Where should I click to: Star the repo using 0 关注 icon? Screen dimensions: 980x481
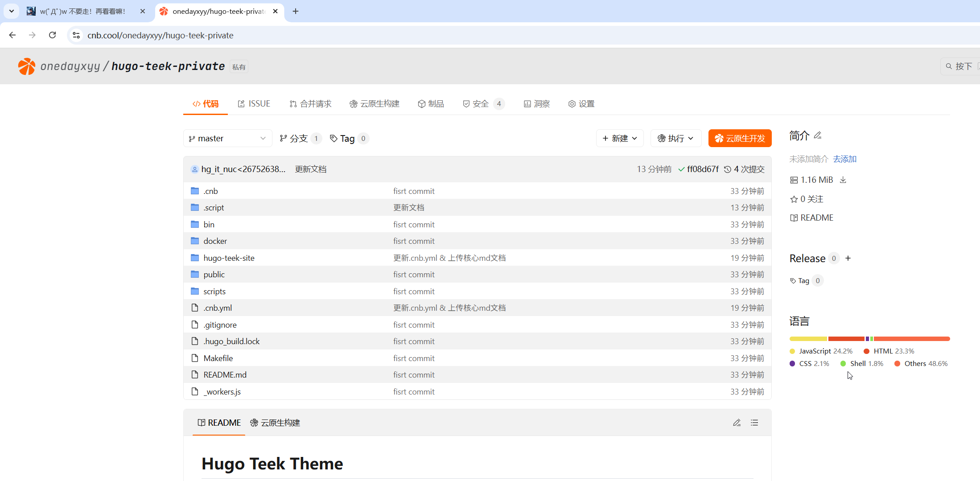click(x=794, y=199)
